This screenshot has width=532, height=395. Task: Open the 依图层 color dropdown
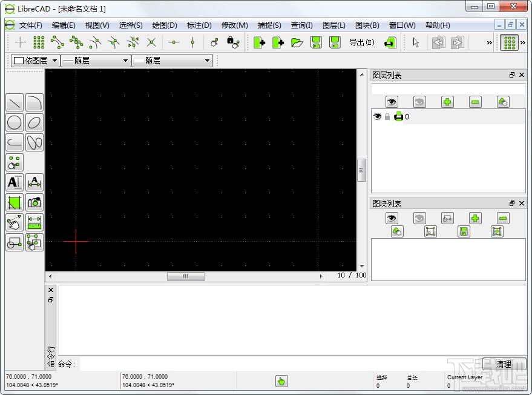(35, 61)
